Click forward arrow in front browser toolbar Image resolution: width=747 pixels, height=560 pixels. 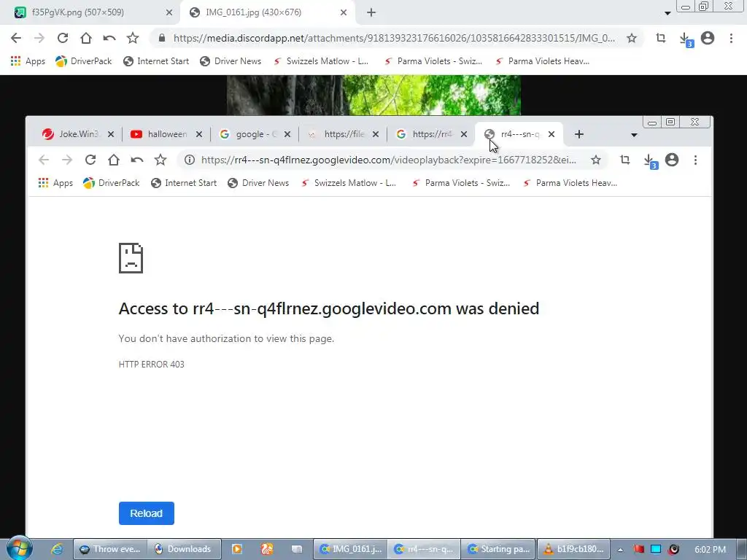[x=67, y=160]
